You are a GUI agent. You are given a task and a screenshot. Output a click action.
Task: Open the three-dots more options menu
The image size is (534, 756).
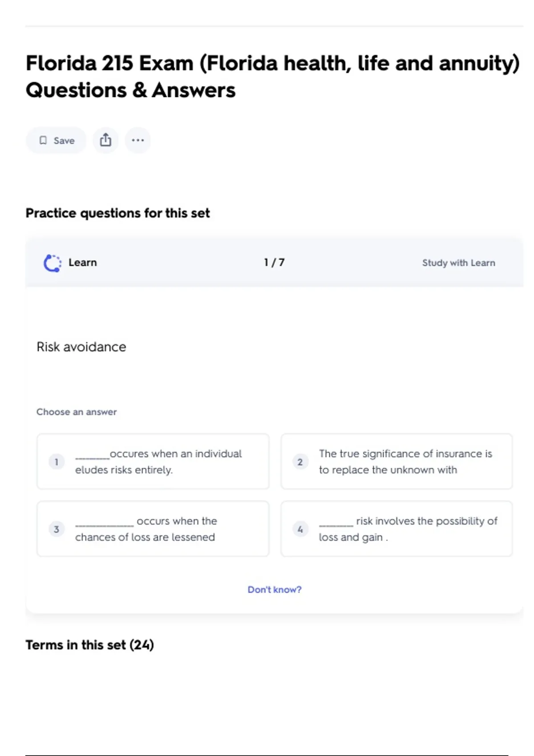138,141
